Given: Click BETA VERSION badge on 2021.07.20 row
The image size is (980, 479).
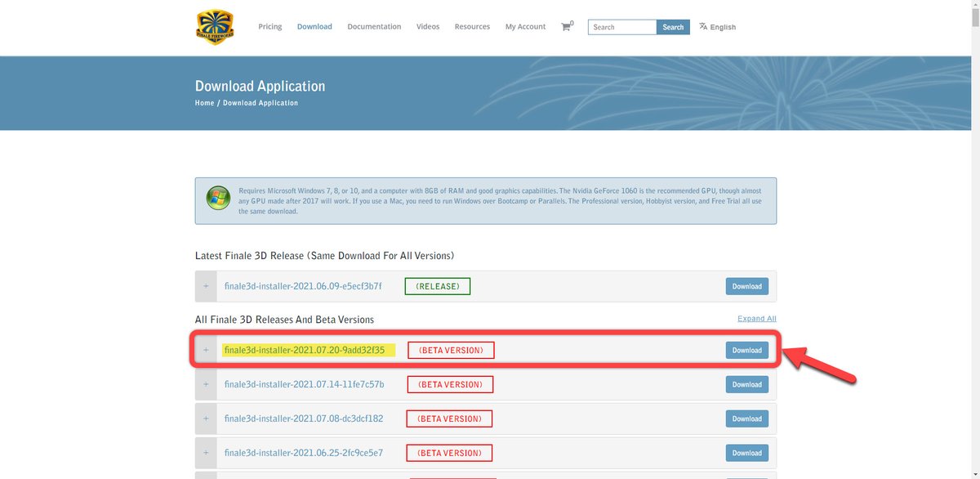Looking at the screenshot, I should tap(451, 350).
